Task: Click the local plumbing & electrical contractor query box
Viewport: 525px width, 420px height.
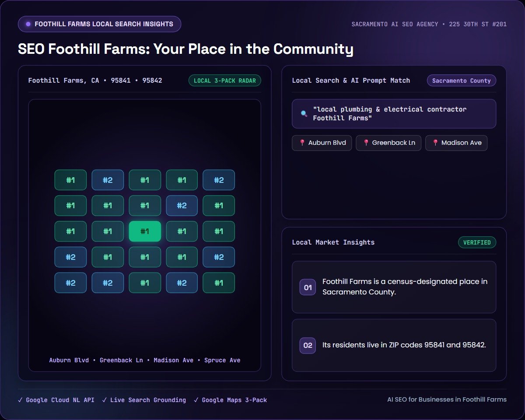Action: click(x=394, y=114)
